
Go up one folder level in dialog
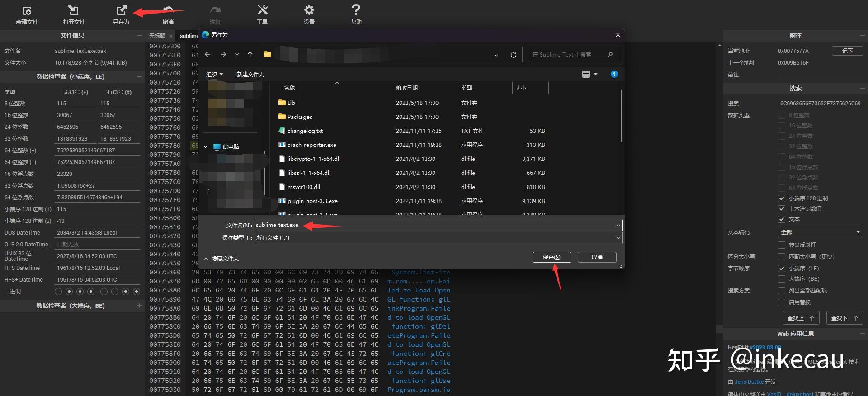click(250, 54)
